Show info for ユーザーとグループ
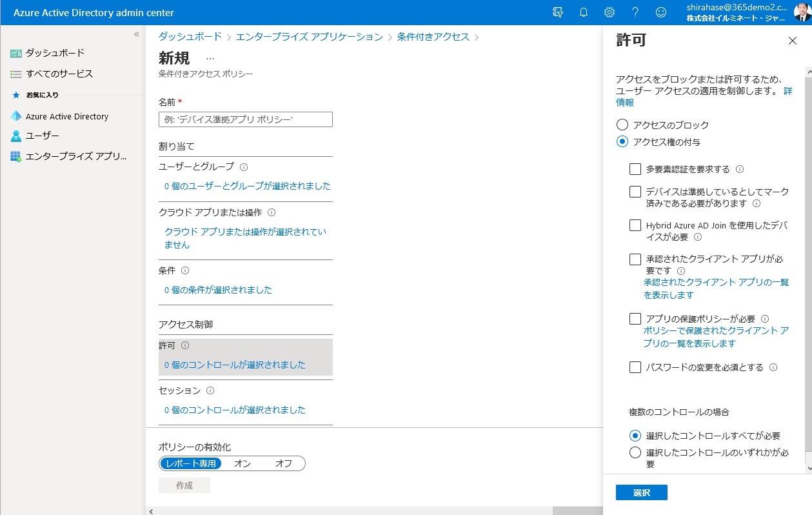The width and height of the screenshot is (812, 515). tap(244, 167)
